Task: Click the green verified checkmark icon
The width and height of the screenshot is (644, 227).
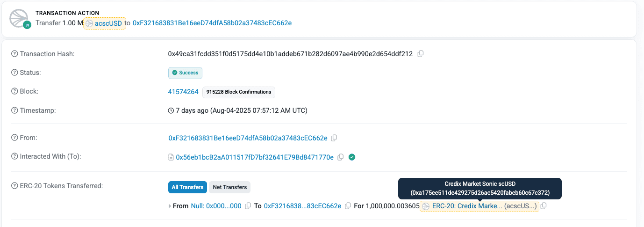Action: point(352,157)
